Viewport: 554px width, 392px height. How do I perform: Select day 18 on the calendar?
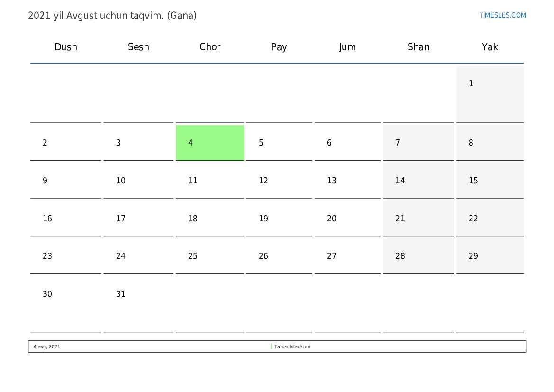tap(209, 219)
